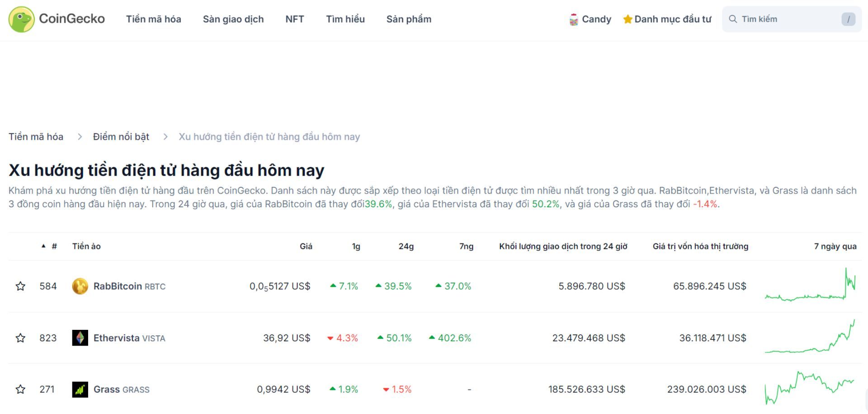This screenshot has height=414, width=868.
Task: Sort the table by rank using ▲ arrow
Action: (x=43, y=246)
